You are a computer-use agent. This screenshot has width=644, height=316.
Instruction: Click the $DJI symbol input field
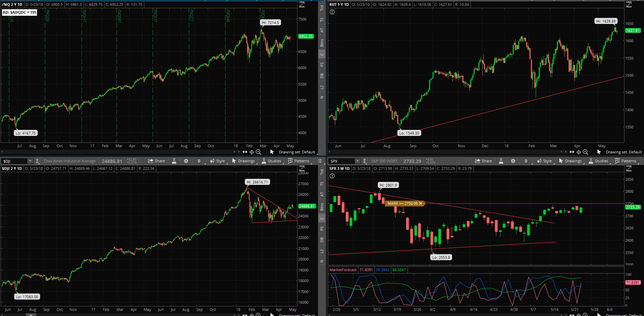[x=15, y=161]
